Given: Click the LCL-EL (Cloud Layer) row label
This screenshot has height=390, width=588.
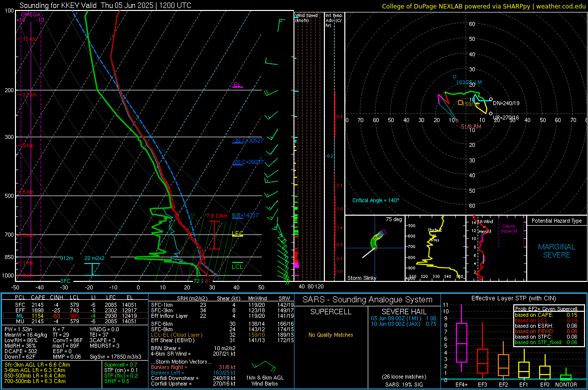Looking at the screenshot, I should tap(176, 335).
